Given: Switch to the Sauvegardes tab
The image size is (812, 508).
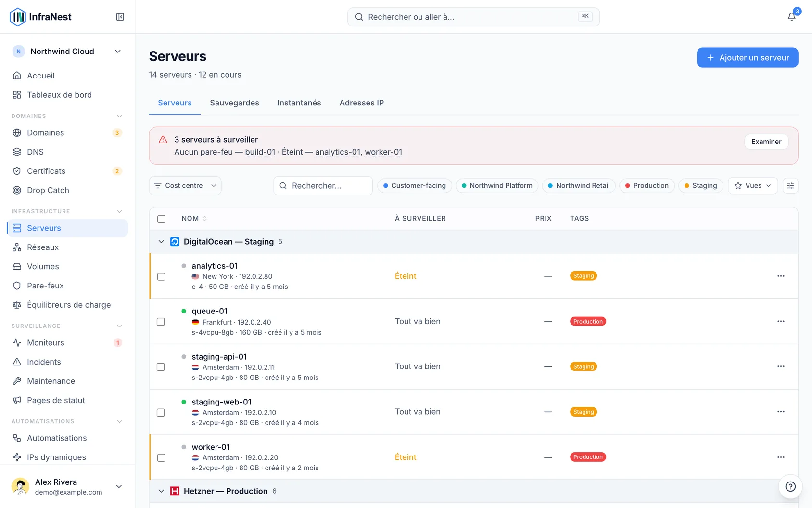Looking at the screenshot, I should [234, 103].
